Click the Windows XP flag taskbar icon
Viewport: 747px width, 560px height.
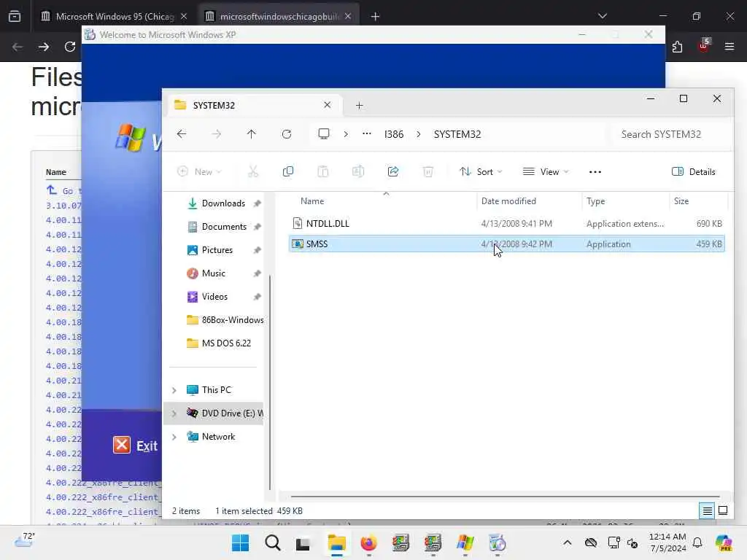[x=465, y=542]
